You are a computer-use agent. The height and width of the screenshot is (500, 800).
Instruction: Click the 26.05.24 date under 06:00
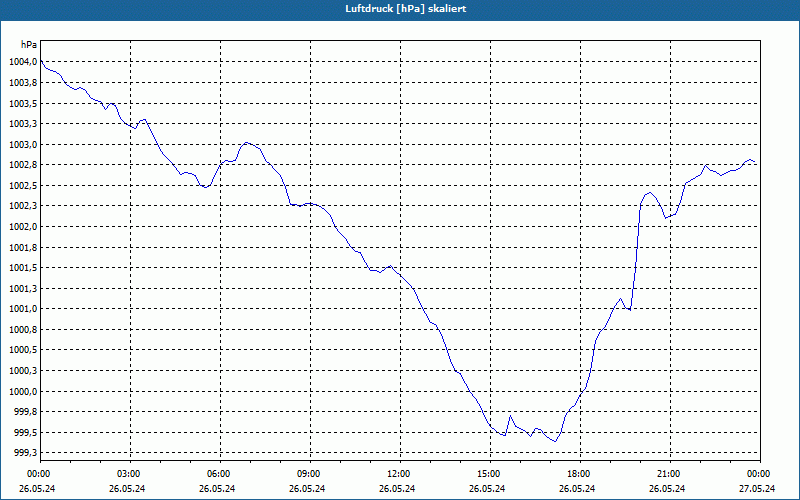217,489
